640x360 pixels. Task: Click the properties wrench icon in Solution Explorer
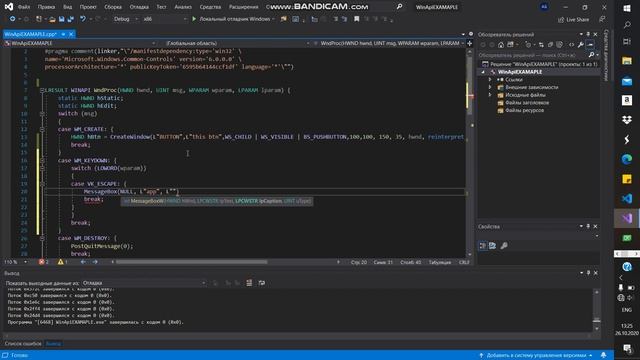click(580, 44)
